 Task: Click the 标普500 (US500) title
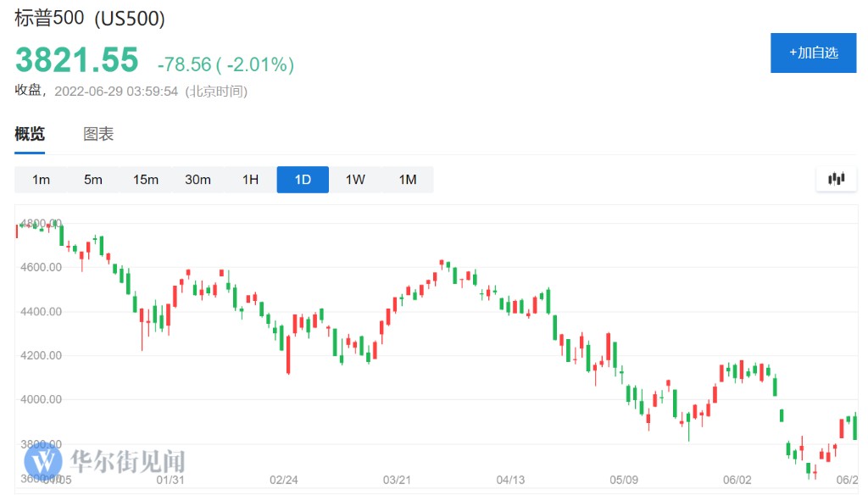coord(90,19)
